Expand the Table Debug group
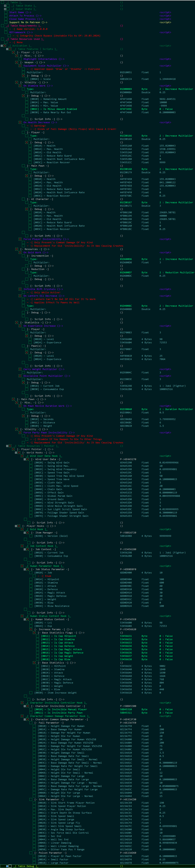Viewport: 195px width, 868px height. (7, 866)
